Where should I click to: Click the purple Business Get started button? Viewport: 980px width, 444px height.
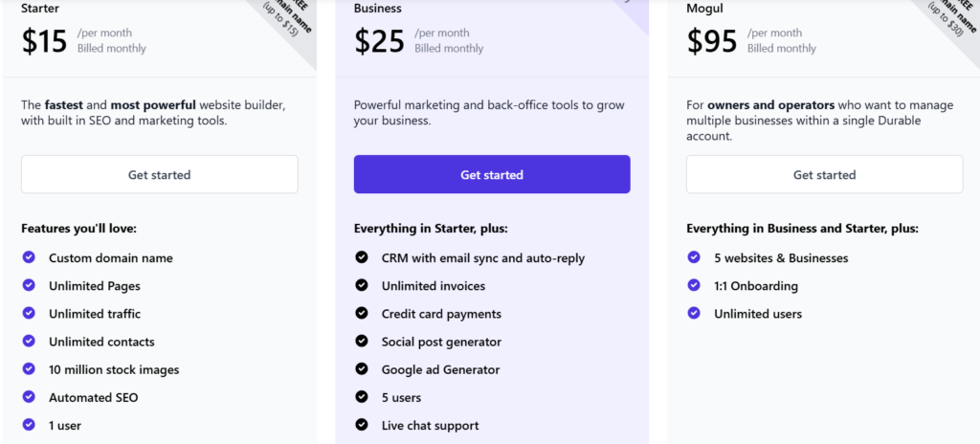[492, 174]
